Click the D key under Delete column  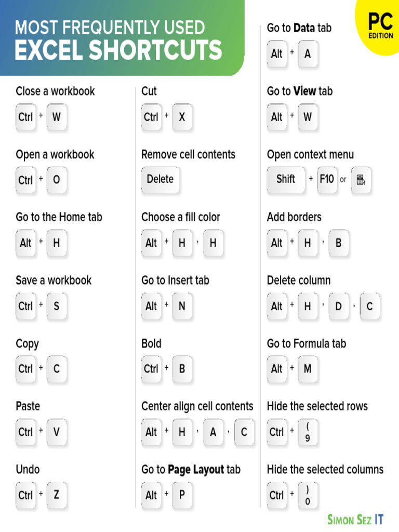(x=338, y=307)
